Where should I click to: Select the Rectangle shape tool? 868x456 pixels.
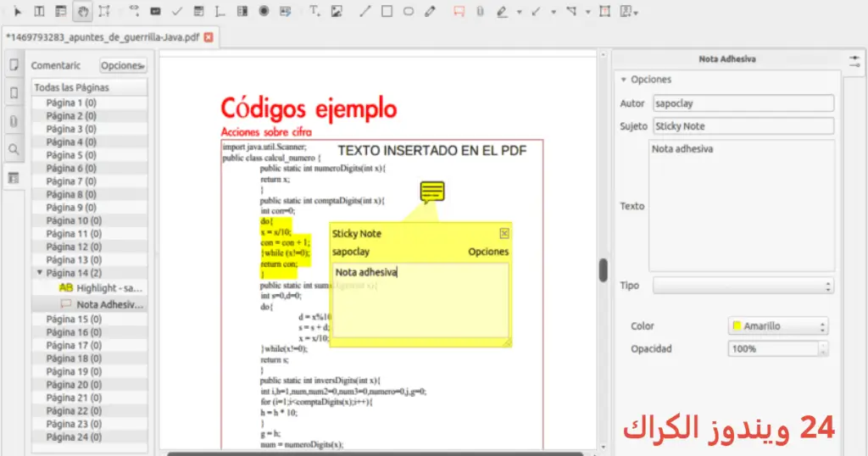coord(387,11)
